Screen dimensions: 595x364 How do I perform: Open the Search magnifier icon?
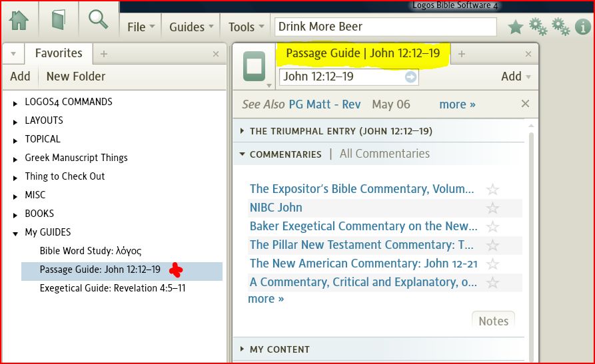[x=99, y=19]
